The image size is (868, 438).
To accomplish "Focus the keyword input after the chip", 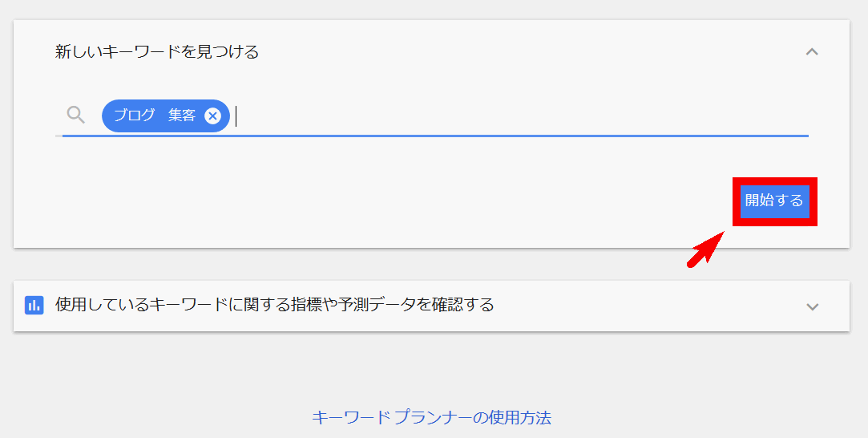I will click(520, 116).
